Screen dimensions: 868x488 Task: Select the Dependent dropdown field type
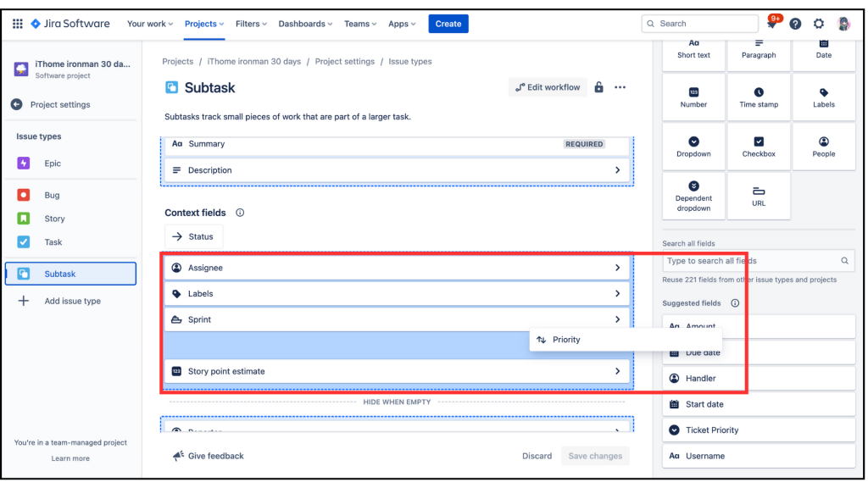pyautogui.click(x=693, y=197)
